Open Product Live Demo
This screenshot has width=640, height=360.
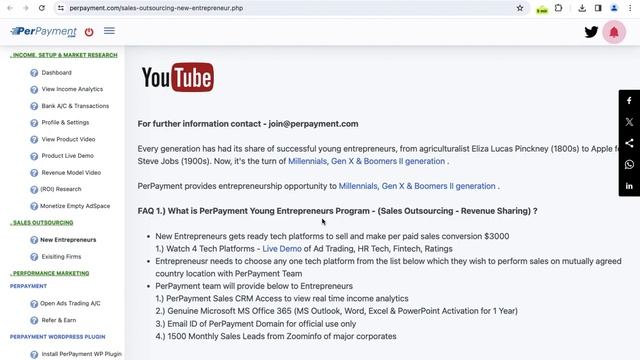click(68, 156)
